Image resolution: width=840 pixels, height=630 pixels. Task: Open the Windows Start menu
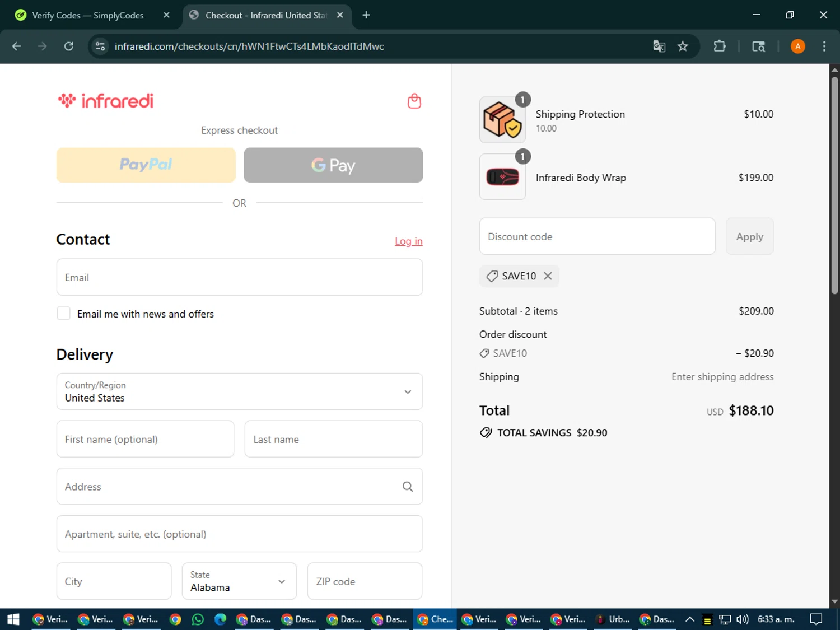click(x=13, y=619)
